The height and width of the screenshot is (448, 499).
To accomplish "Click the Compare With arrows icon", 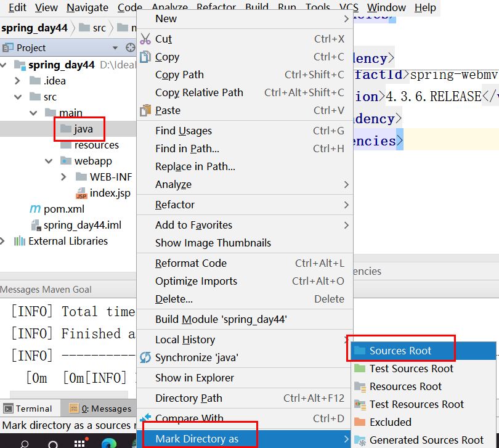I will click(x=145, y=417).
